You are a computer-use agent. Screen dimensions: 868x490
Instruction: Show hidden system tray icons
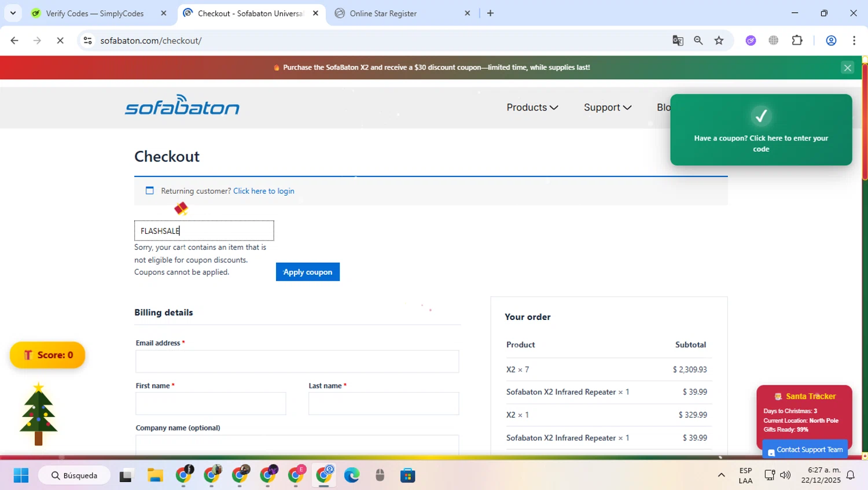click(x=721, y=476)
